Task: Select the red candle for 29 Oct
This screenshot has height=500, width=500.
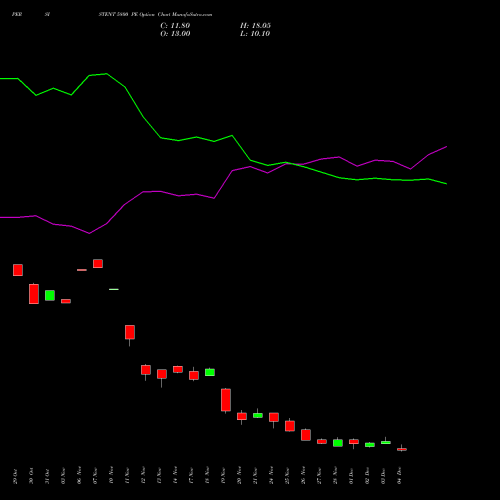Action: (x=18, y=270)
